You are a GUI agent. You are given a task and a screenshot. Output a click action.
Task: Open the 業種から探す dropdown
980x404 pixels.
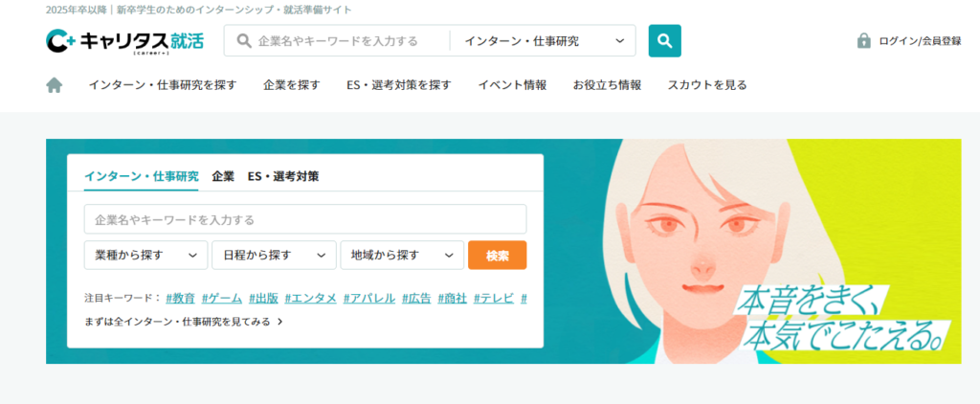pyautogui.click(x=145, y=256)
